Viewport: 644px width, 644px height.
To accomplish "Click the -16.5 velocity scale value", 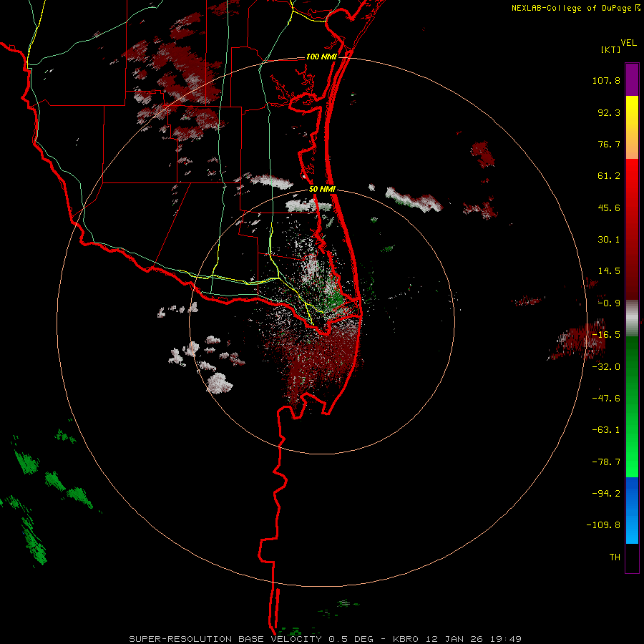I will click(x=606, y=335).
